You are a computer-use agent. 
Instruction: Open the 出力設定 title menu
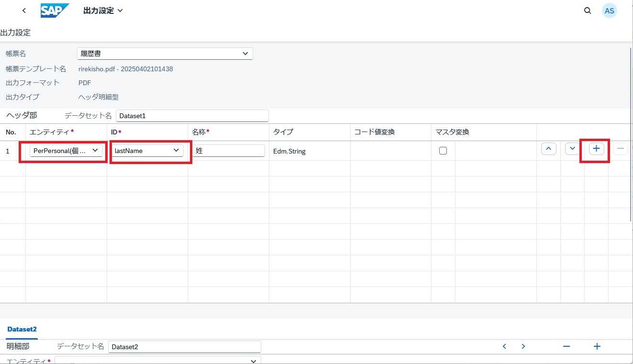[x=103, y=11]
